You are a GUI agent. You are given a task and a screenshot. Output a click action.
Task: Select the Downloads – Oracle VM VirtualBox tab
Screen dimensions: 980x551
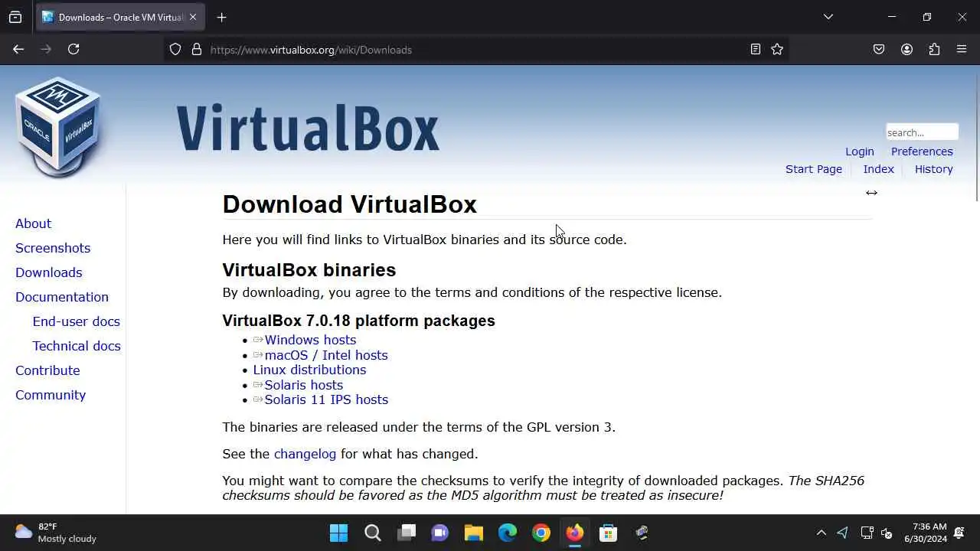coord(120,17)
